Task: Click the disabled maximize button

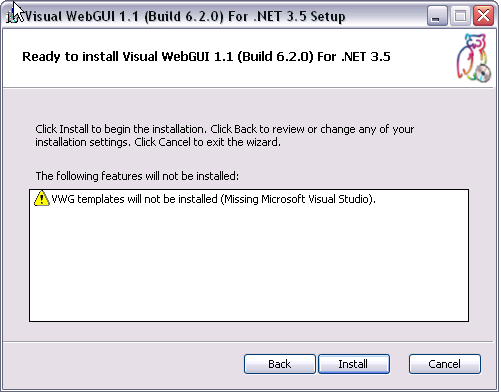Action: tap(460, 16)
